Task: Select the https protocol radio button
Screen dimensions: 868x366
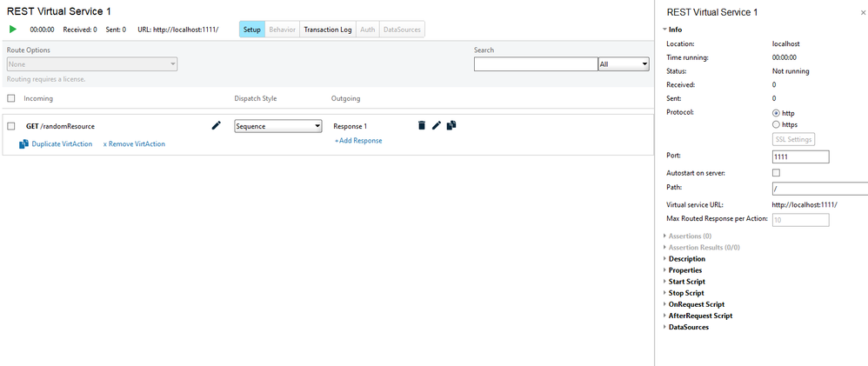Action: pyautogui.click(x=777, y=124)
